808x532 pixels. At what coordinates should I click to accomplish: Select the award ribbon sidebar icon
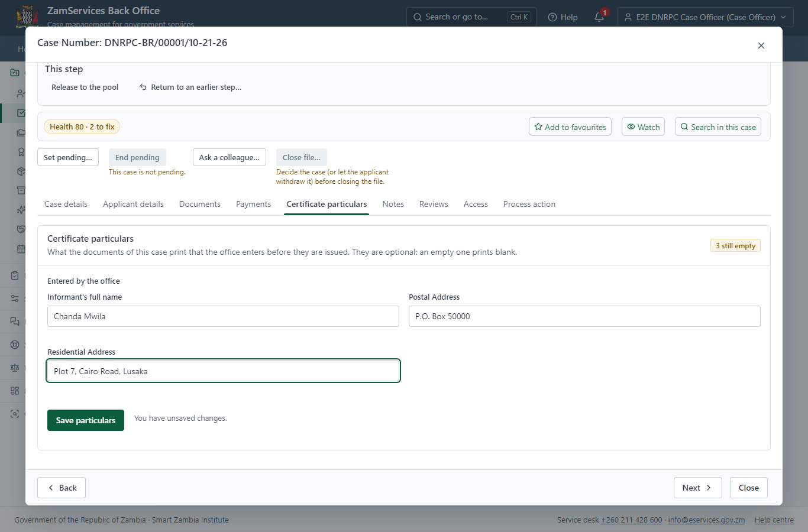pos(21,152)
